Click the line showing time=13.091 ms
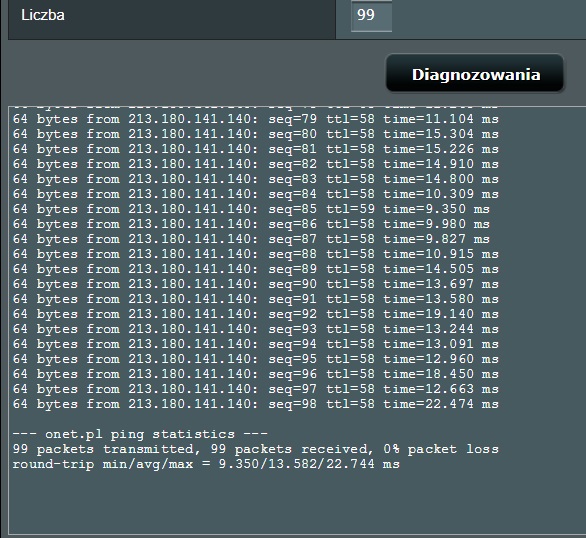The width and height of the screenshot is (586, 538). coord(256,344)
